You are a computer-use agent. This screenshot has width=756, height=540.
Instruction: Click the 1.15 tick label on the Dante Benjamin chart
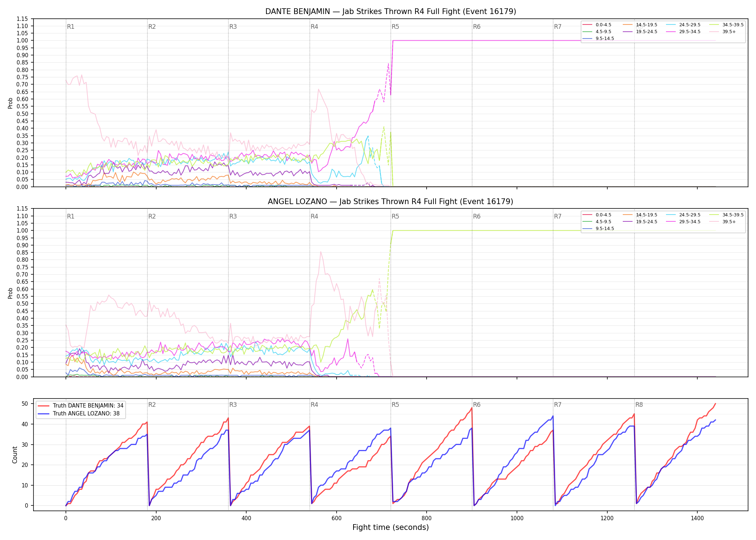click(x=22, y=19)
